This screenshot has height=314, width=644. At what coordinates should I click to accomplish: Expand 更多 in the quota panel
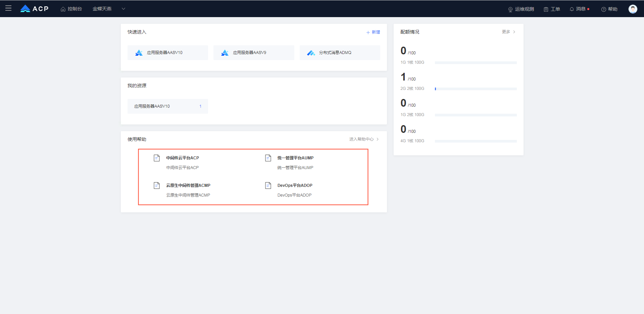(508, 32)
